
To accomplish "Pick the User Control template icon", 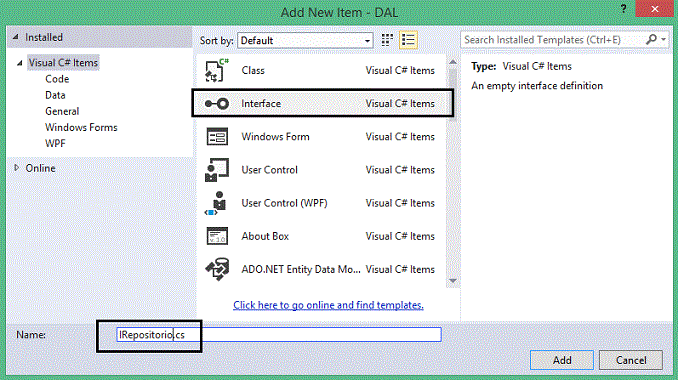I will (217, 170).
